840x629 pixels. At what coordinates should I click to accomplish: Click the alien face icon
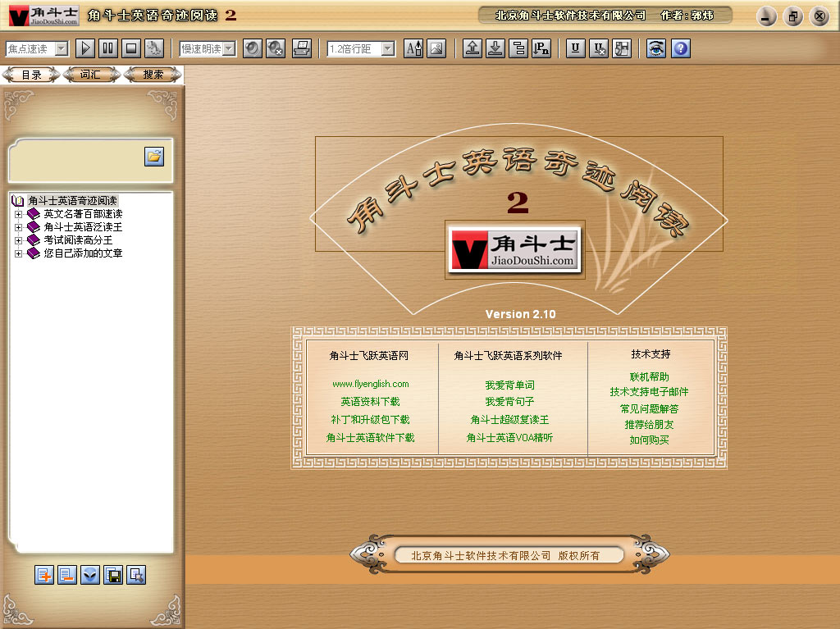coord(90,576)
